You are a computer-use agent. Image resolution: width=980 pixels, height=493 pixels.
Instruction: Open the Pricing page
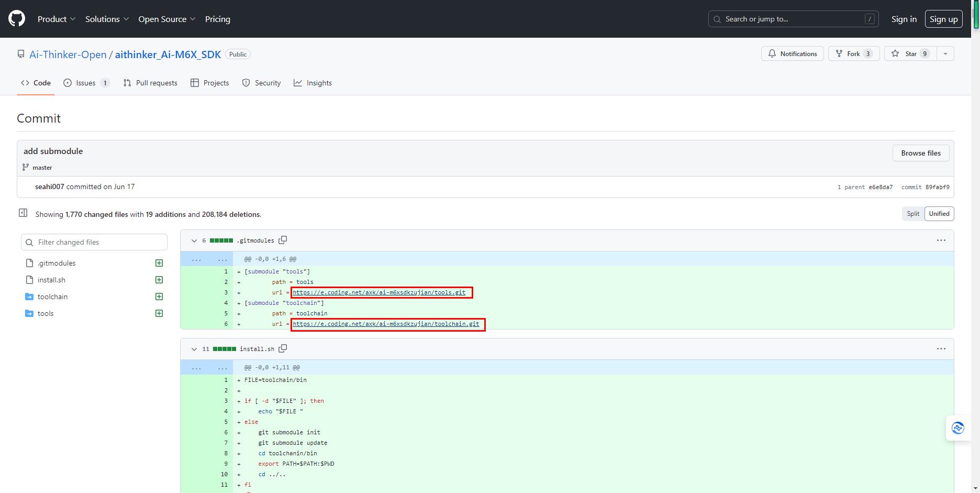click(x=218, y=19)
